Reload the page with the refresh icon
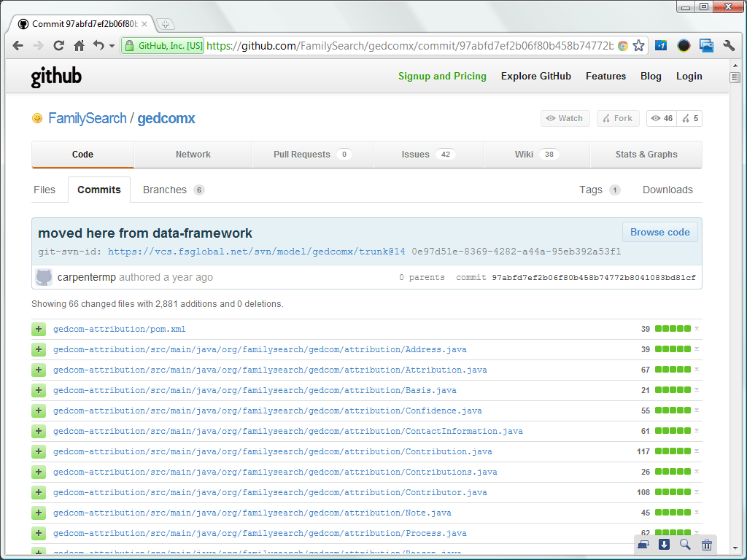747x560 pixels. point(58,46)
